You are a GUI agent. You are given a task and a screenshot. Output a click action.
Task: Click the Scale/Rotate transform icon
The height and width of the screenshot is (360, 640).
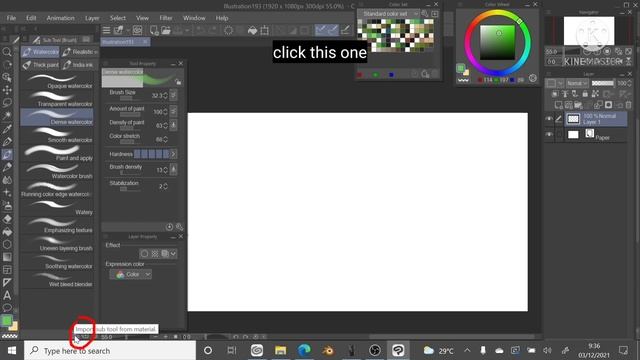point(264,30)
